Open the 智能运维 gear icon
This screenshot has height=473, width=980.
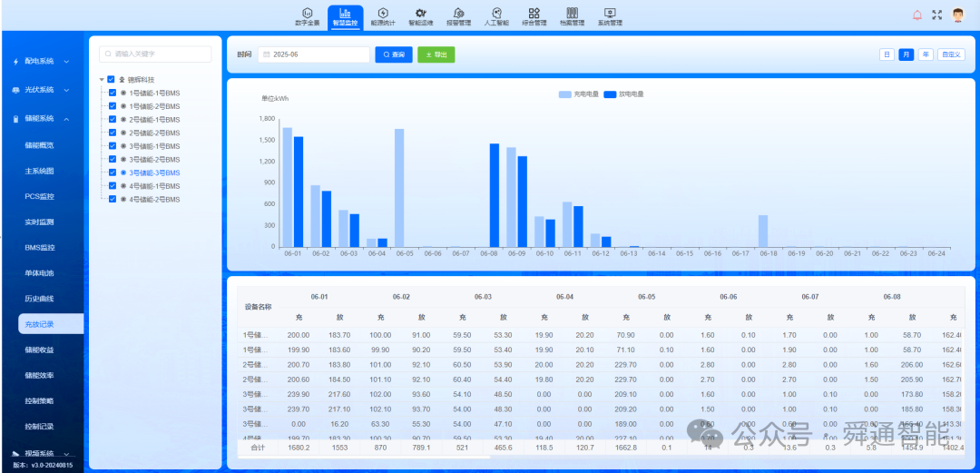tap(421, 13)
